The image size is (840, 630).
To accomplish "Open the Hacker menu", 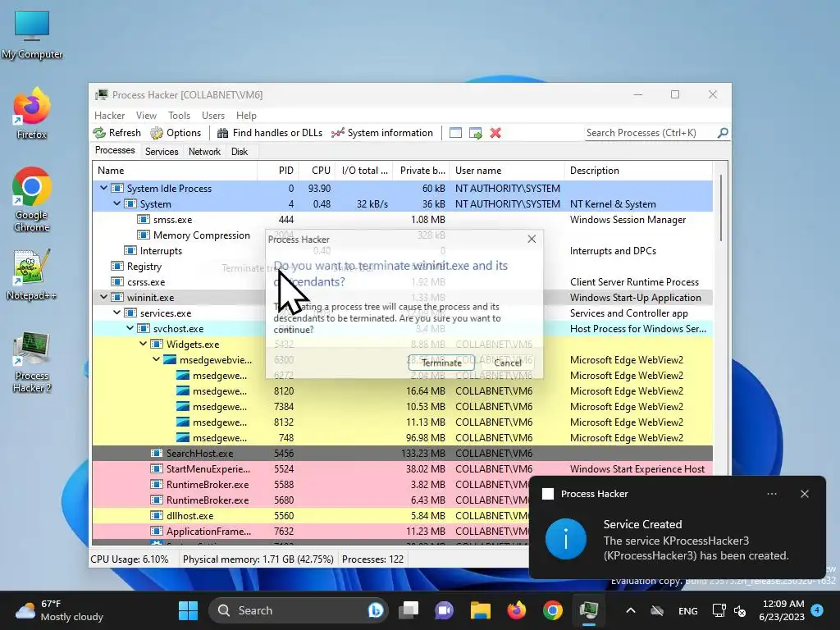I will [x=109, y=115].
